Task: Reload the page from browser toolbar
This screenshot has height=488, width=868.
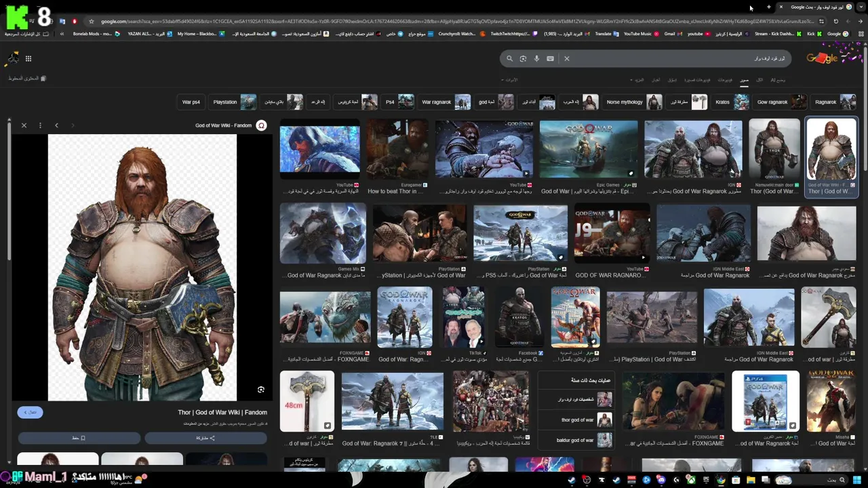Action: click(836, 21)
